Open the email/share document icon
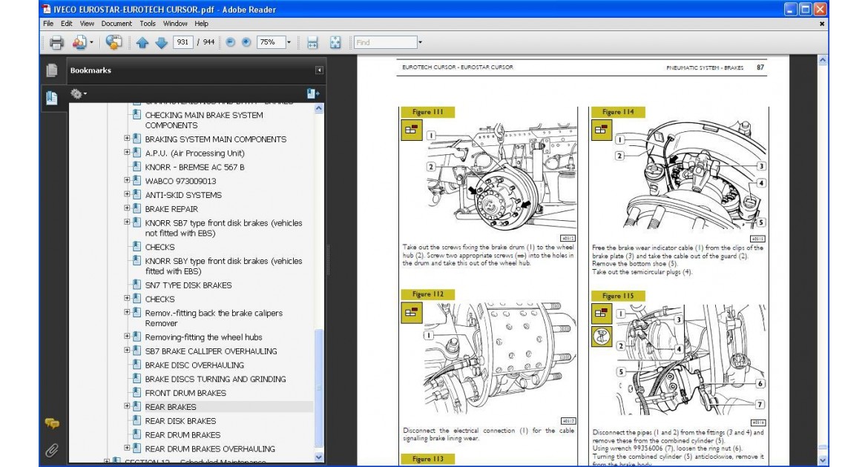The height and width of the screenshot is (467, 868). click(x=79, y=42)
